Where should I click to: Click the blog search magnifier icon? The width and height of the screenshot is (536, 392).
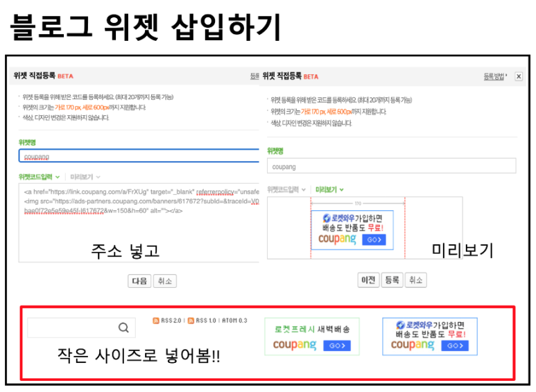click(x=123, y=327)
